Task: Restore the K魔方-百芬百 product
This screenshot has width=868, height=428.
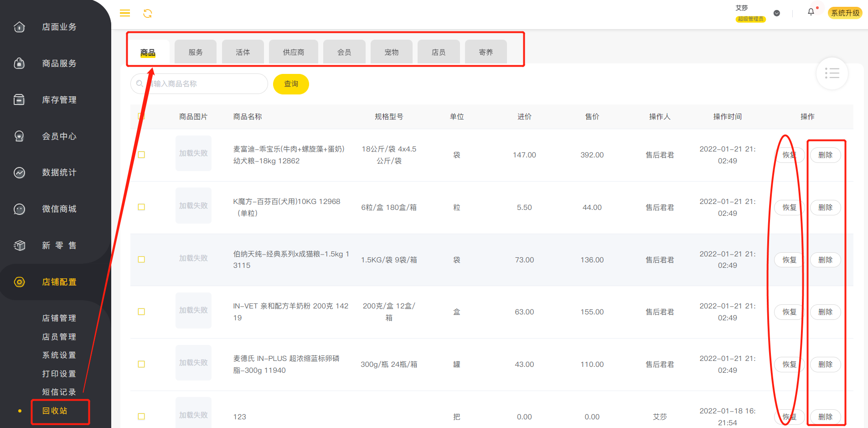Action: click(x=789, y=207)
